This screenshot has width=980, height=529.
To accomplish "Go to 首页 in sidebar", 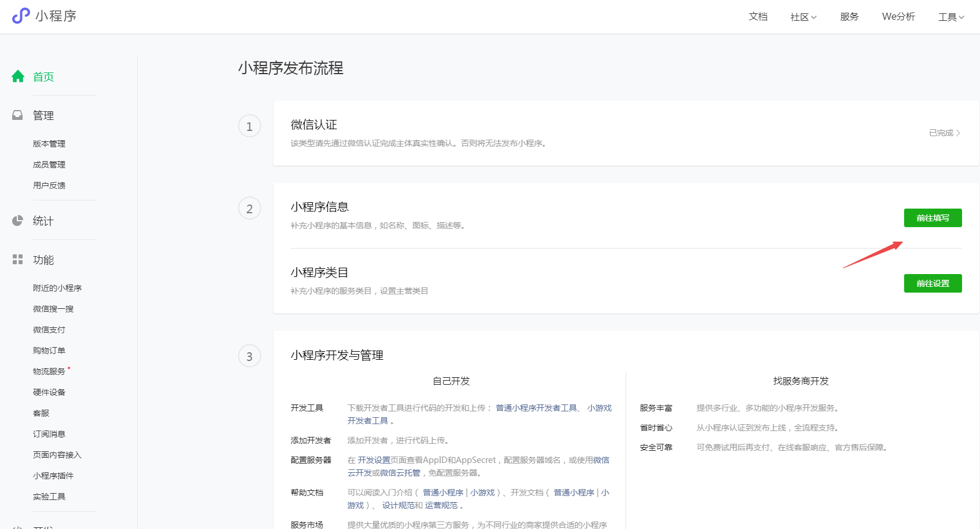I will [43, 76].
